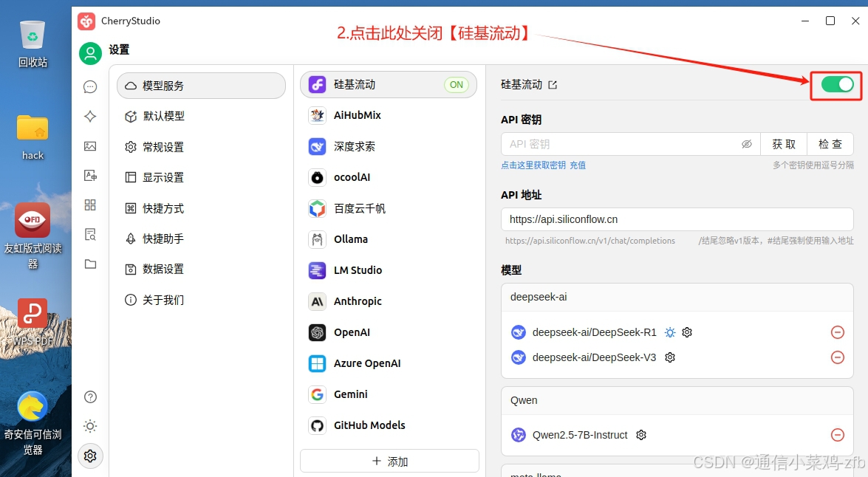This screenshot has height=477, width=868.
Task: Open the 硅基流动 external website link icon
Action: pyautogui.click(x=553, y=85)
